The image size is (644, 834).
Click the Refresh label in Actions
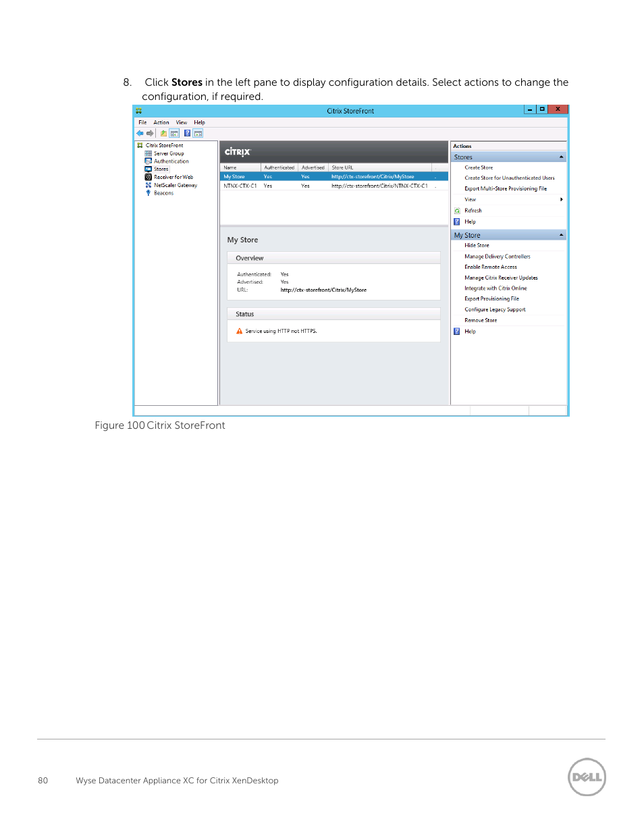(473, 211)
